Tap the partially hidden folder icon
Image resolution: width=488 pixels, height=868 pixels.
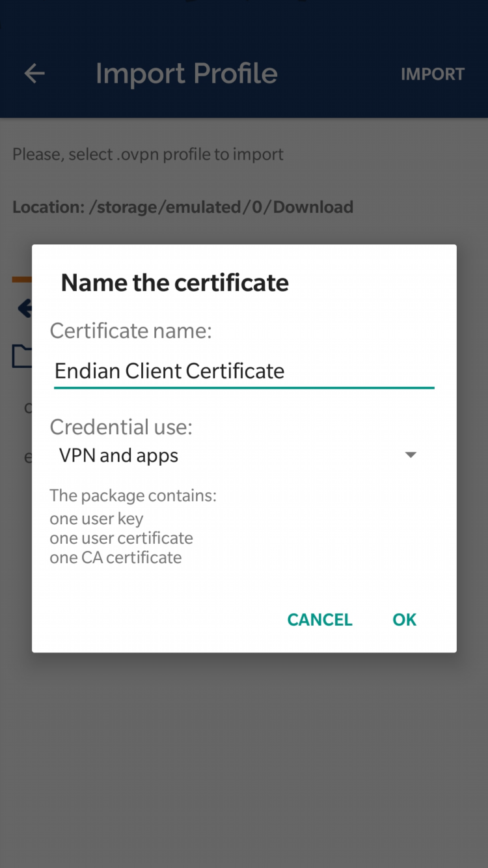(22, 356)
